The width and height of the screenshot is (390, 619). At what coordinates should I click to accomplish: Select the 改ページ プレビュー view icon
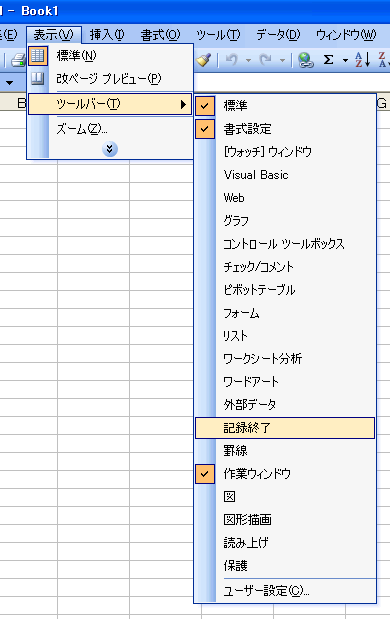(38, 79)
